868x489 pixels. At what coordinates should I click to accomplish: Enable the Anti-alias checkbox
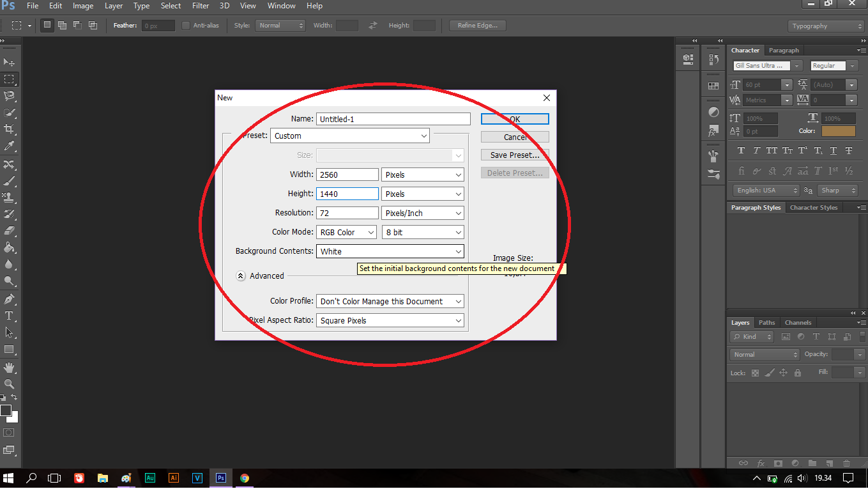[186, 26]
